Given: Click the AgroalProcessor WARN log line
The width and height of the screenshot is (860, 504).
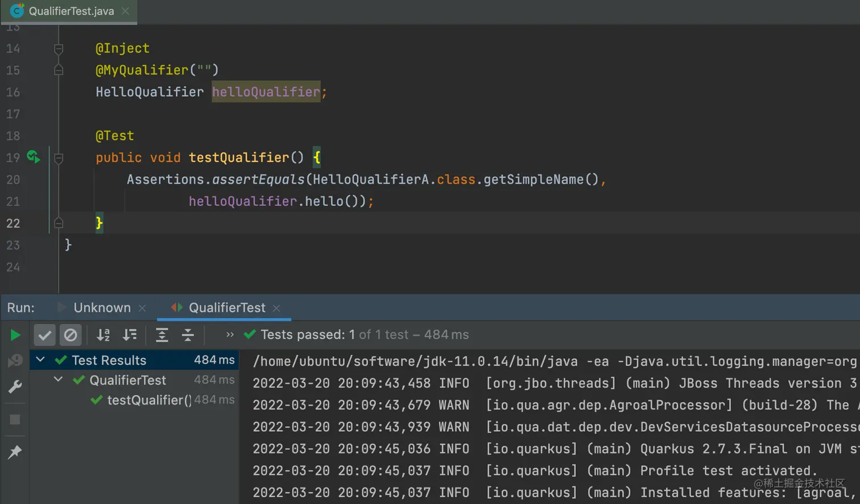Looking at the screenshot, I should click(x=555, y=405).
